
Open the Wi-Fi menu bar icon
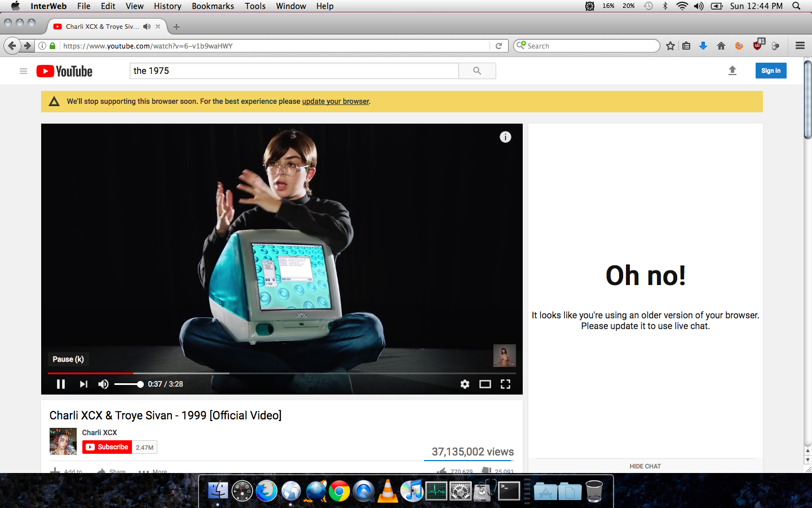click(682, 6)
